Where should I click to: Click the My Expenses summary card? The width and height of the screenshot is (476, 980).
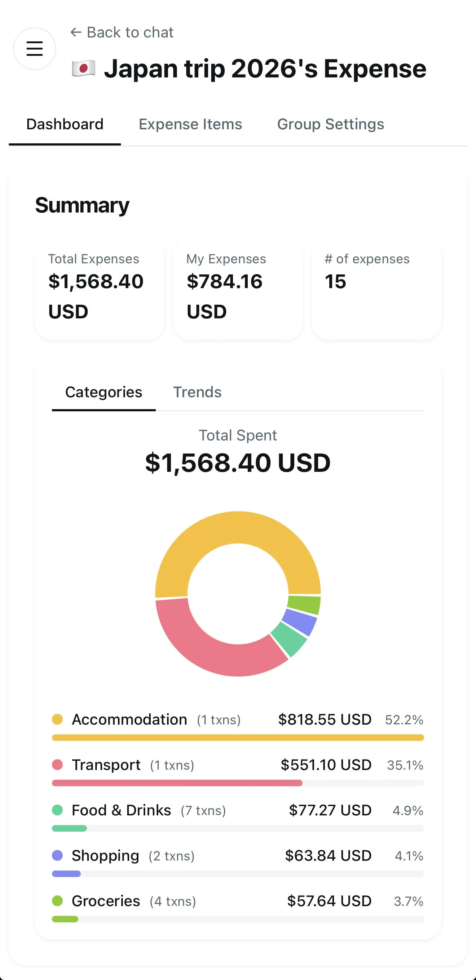point(238,289)
